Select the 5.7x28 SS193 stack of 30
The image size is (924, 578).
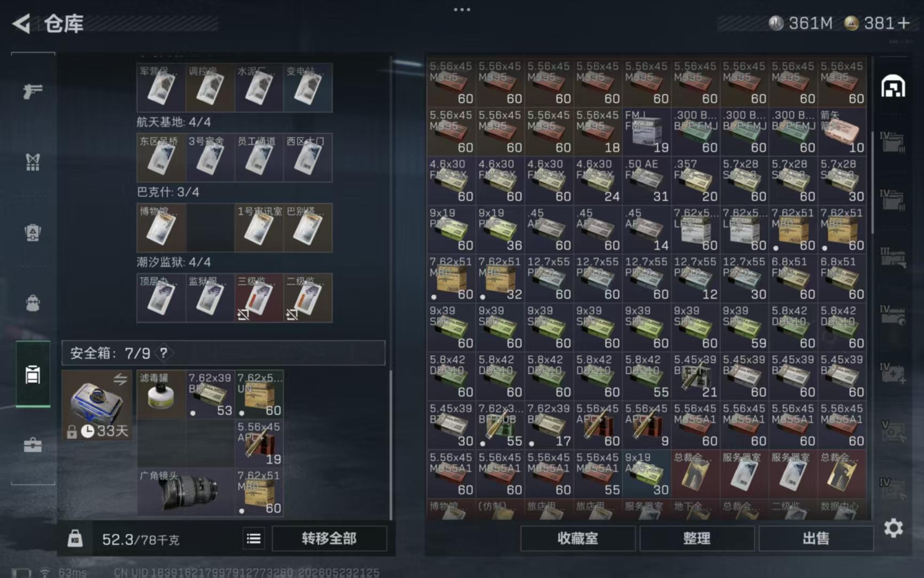842,180
